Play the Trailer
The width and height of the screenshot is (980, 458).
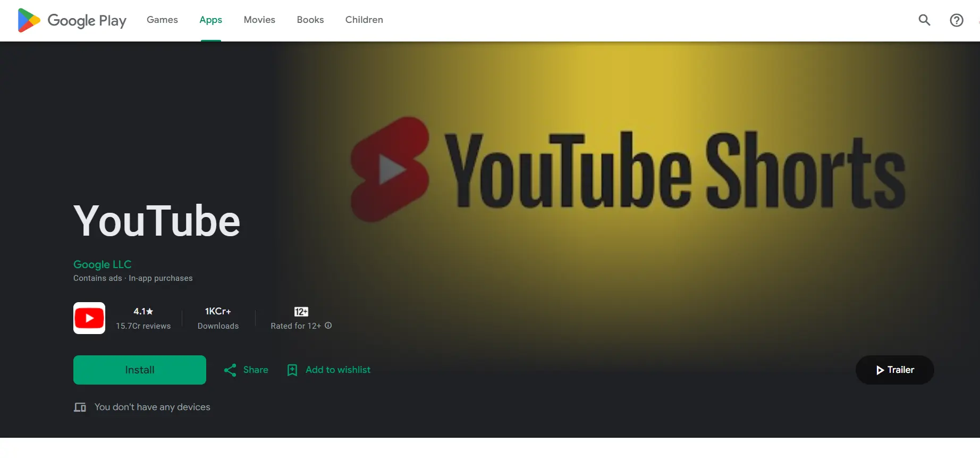click(895, 370)
